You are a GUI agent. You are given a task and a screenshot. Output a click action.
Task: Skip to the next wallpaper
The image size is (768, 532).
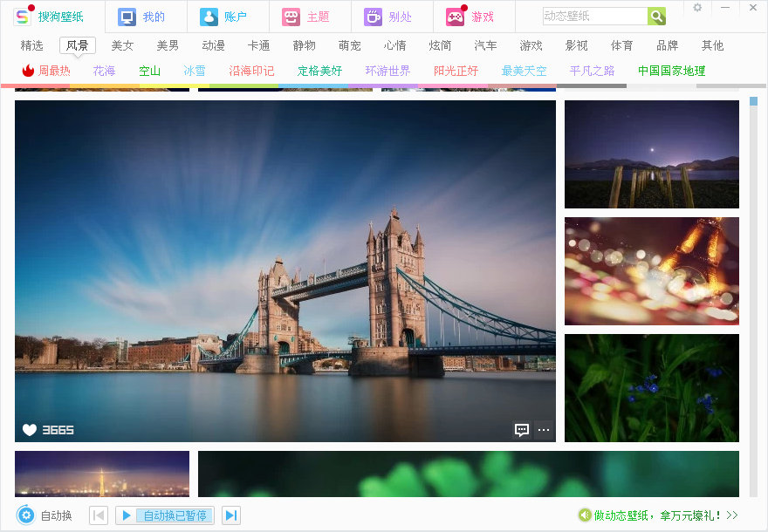coord(231,515)
